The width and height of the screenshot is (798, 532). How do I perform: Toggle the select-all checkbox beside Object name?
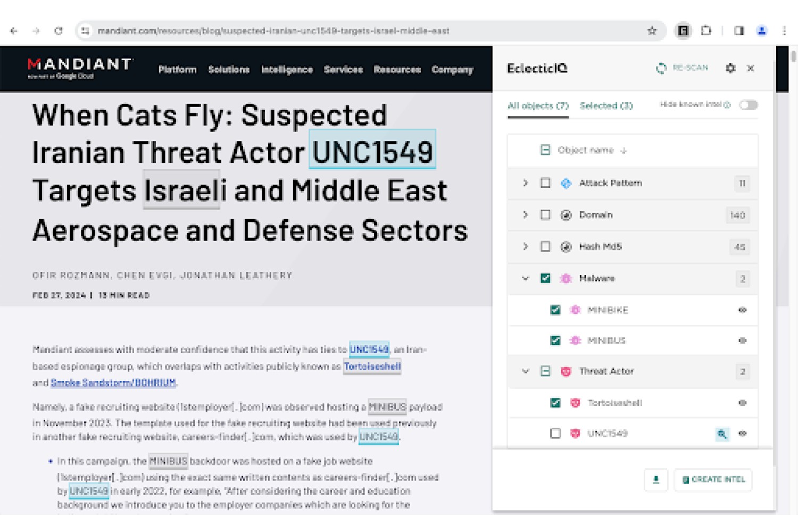tap(545, 150)
